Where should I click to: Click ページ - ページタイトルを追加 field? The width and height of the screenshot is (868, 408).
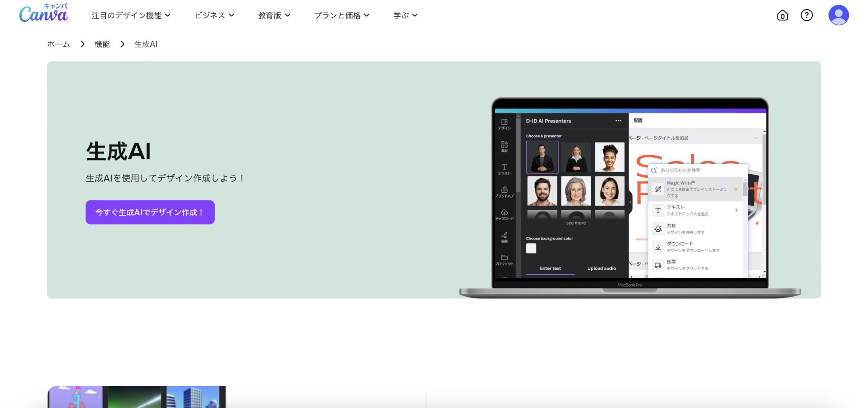[x=658, y=138]
